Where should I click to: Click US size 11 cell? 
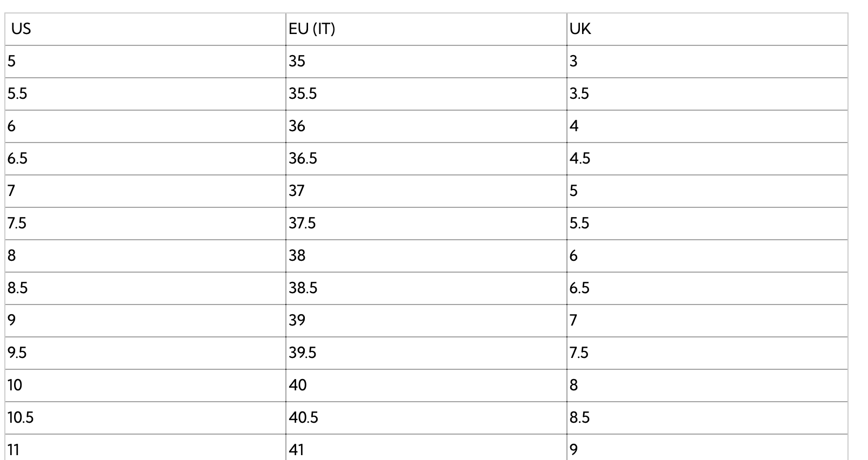pos(14,449)
